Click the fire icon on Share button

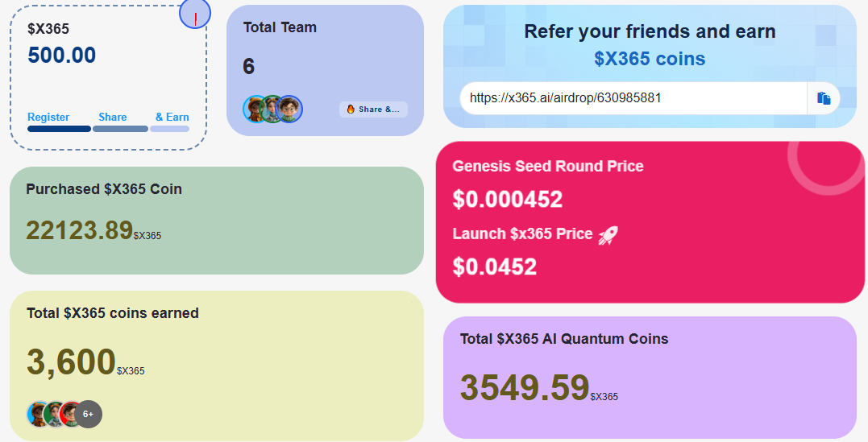351,109
